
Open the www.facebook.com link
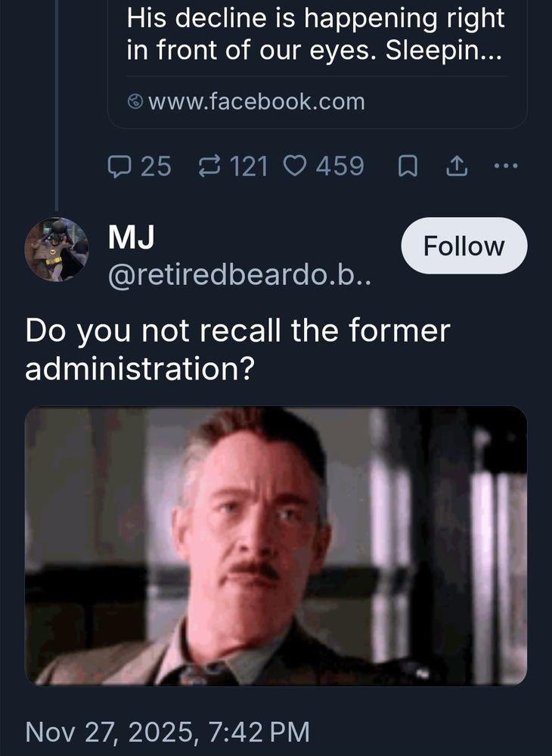pos(256,102)
